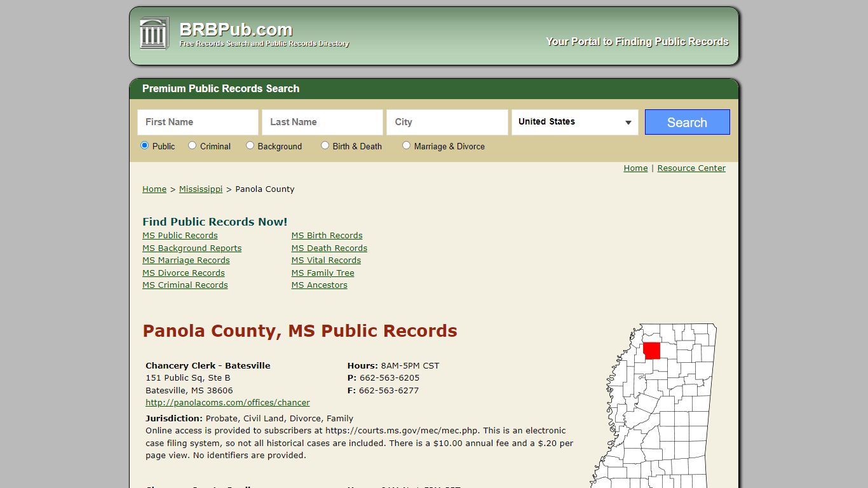Click the Jurisdiction Probate, Civil Land line

[249, 419]
